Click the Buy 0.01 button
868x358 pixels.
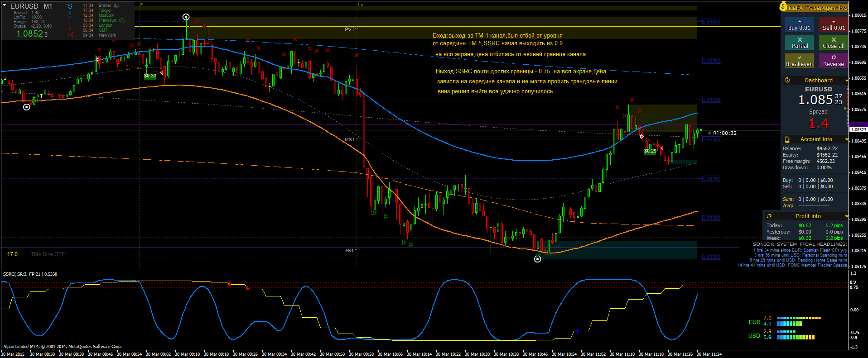(x=799, y=24)
